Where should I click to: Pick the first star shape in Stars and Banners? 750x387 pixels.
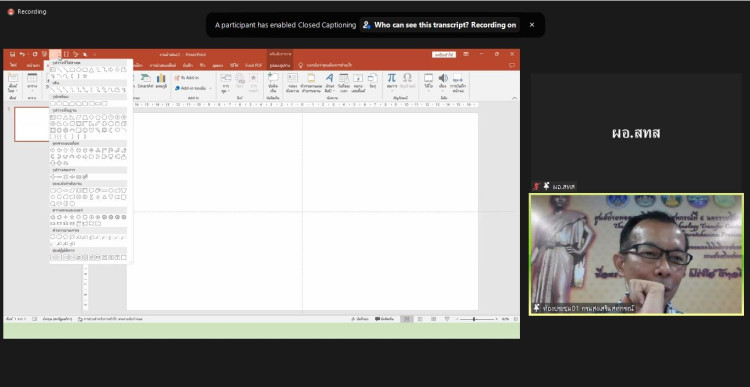53,217
